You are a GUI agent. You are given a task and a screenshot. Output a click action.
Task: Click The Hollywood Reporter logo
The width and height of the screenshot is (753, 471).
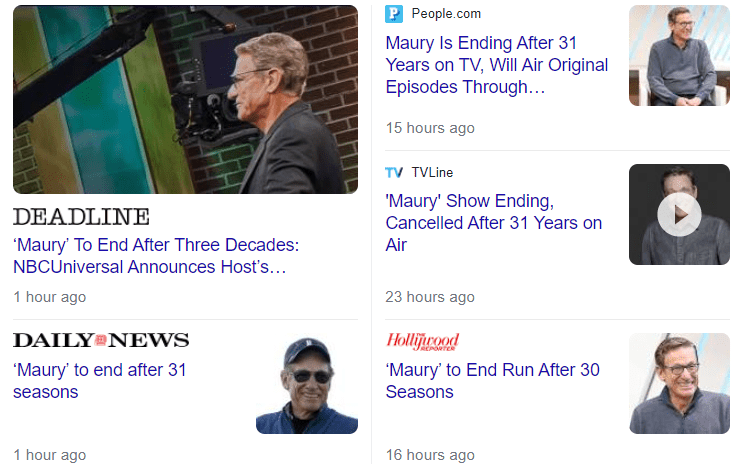point(422,341)
